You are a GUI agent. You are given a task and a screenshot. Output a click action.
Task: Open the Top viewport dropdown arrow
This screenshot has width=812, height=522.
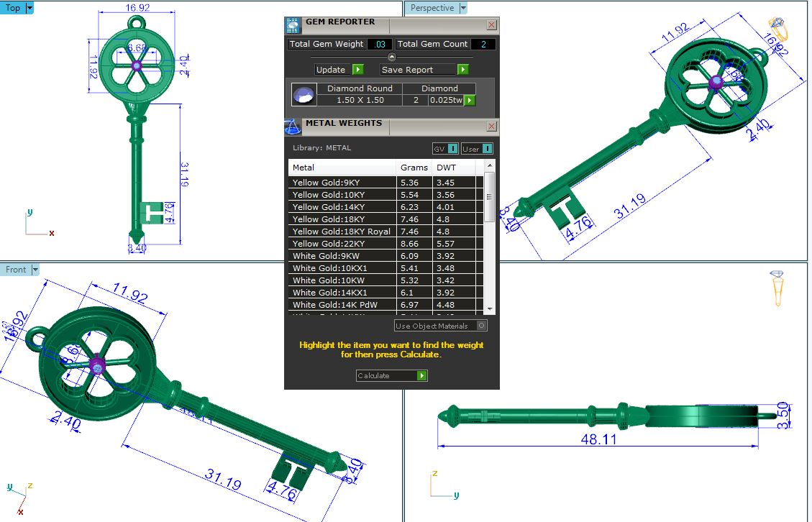pos(29,8)
